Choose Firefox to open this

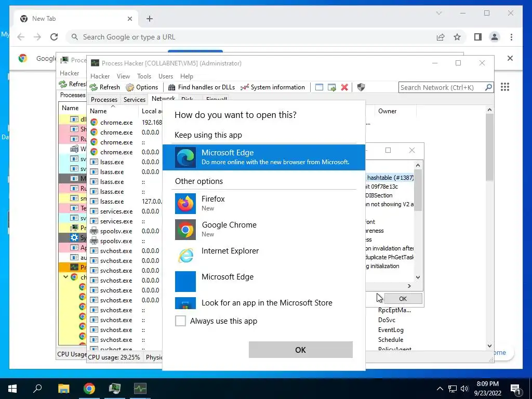263,203
